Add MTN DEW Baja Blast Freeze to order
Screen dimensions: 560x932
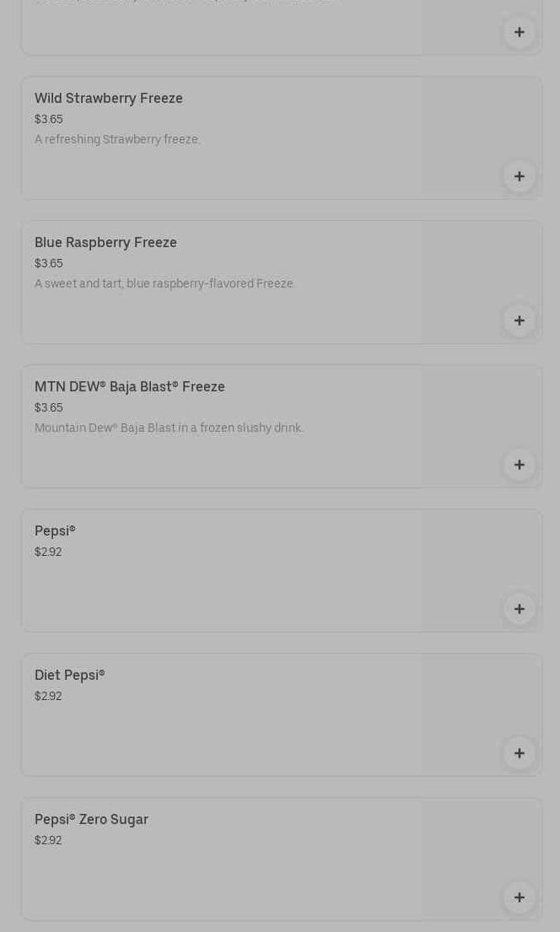click(520, 465)
